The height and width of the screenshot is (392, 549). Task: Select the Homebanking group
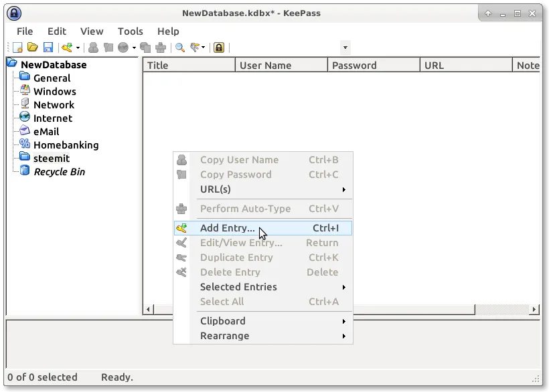click(66, 144)
